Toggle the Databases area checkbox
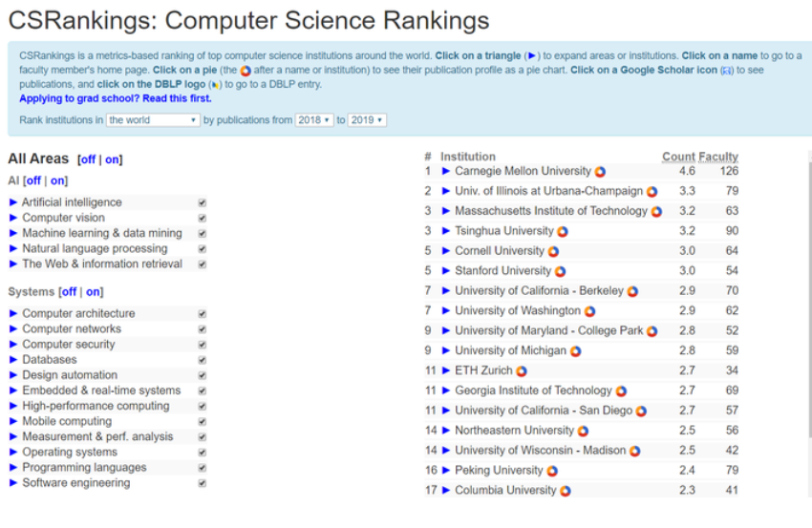Viewport: 812px width, 528px height. point(202,360)
